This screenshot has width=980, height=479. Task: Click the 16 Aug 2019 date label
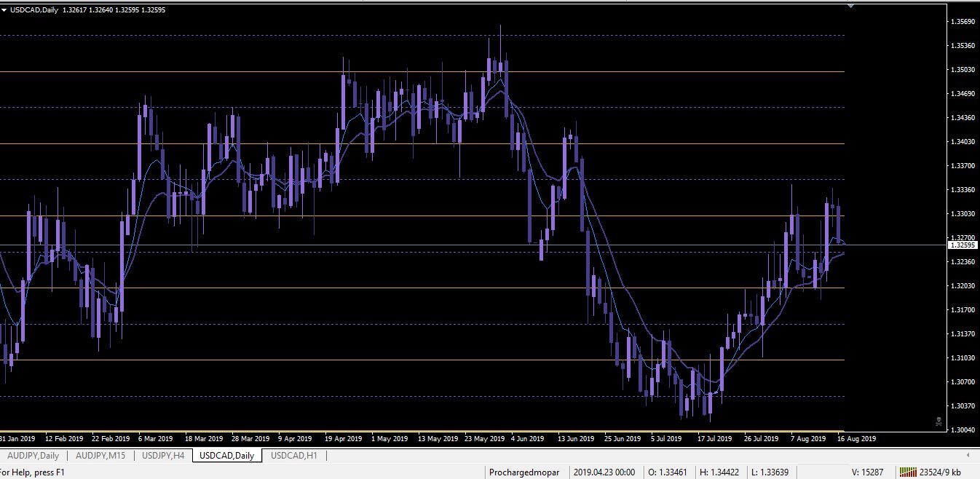point(858,439)
